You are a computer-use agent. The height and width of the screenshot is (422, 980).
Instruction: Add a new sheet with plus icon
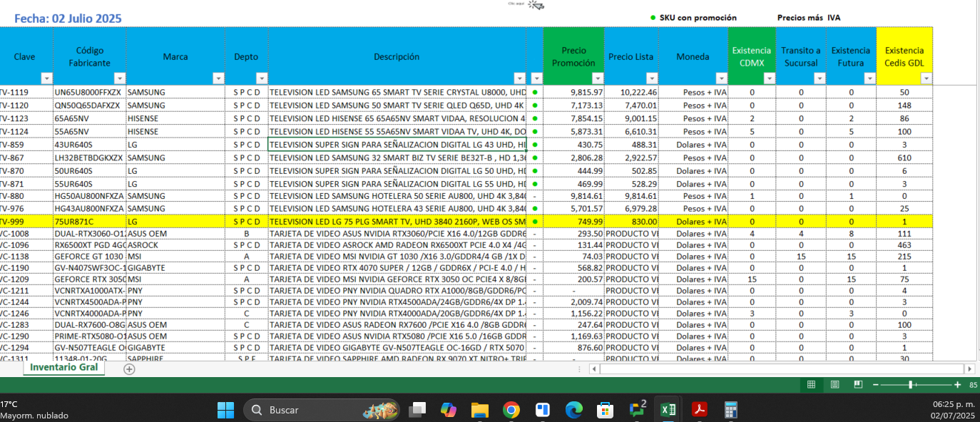click(x=129, y=369)
